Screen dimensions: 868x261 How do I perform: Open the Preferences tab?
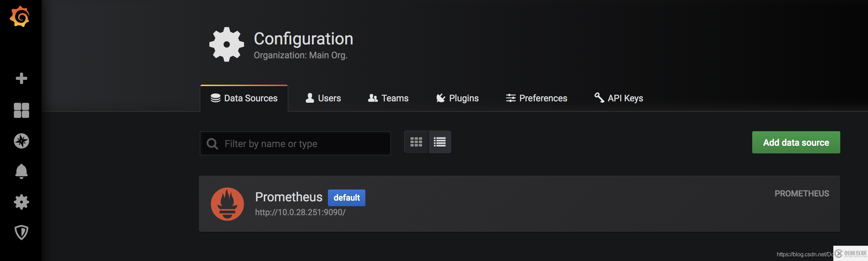tap(536, 98)
